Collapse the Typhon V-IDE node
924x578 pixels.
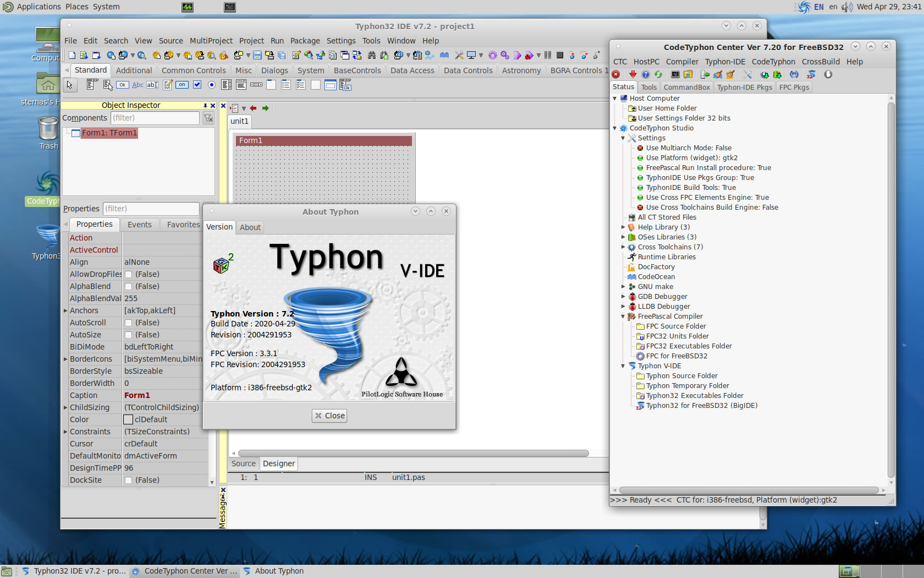pos(623,366)
